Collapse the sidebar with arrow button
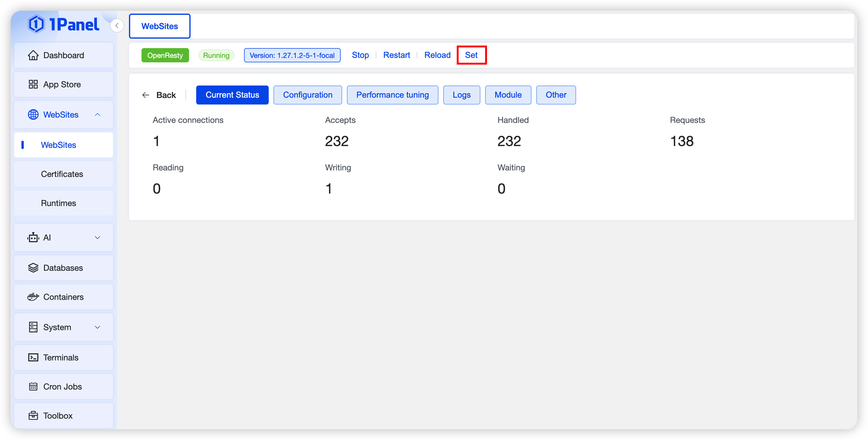 click(x=117, y=26)
